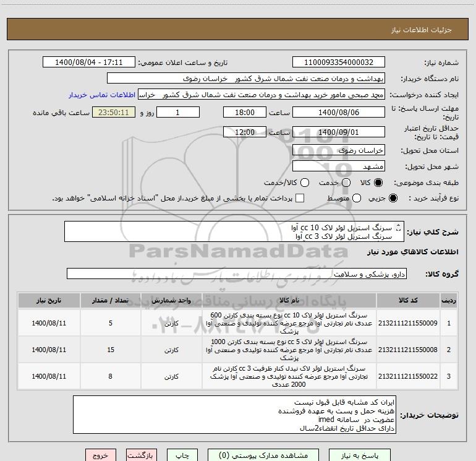Click quantity 8 in row 3
476x461 pixels.
111,376
